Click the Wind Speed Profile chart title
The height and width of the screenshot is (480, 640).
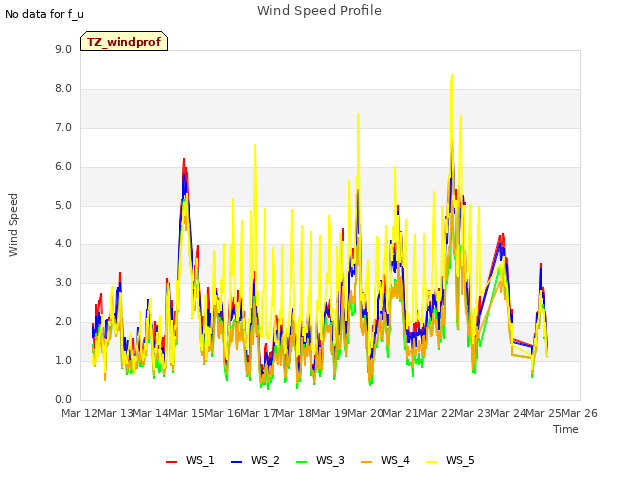pyautogui.click(x=319, y=11)
